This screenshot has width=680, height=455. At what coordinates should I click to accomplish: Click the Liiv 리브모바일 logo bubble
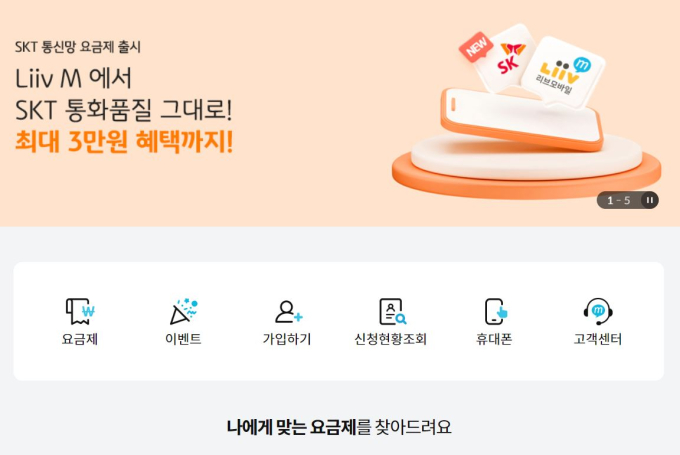coord(563,72)
